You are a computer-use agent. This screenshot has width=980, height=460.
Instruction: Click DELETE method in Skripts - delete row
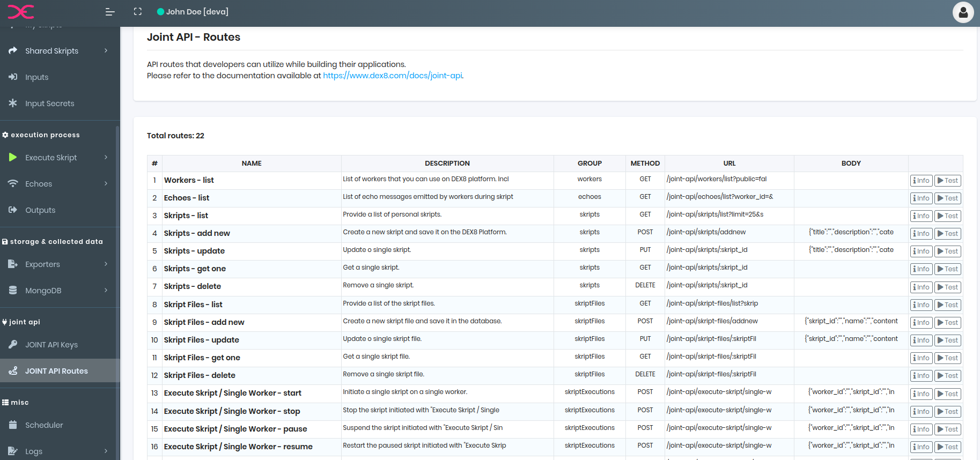[645, 285]
